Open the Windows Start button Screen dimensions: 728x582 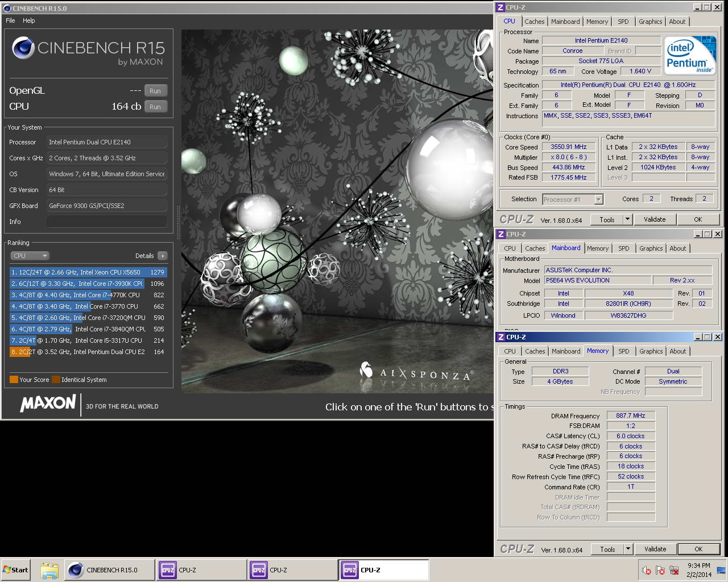(15, 570)
